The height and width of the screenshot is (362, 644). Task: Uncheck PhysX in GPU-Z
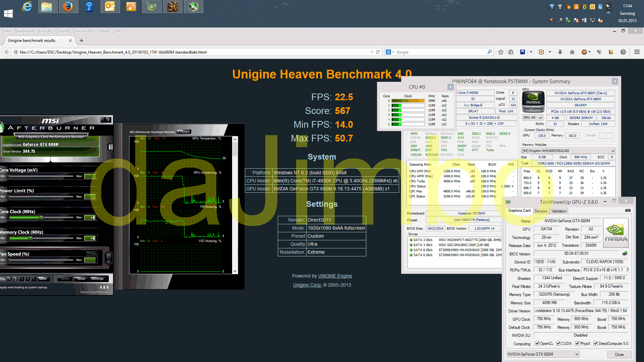[x=577, y=344]
